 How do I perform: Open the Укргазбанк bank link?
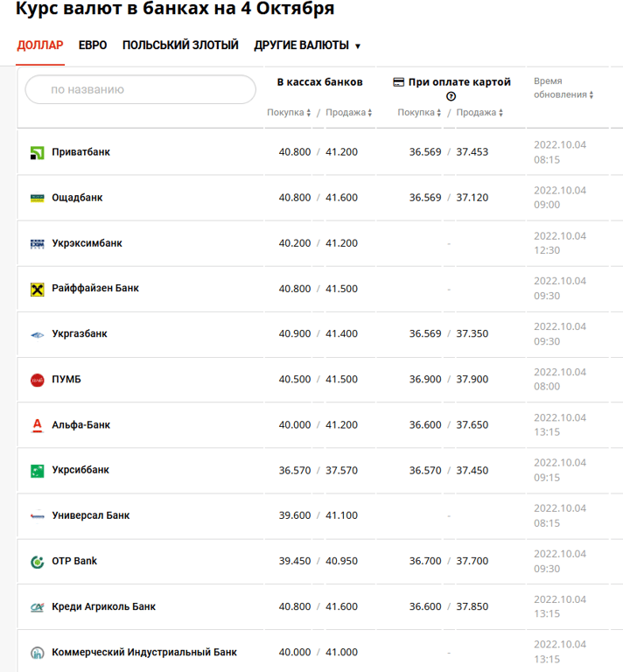pos(80,334)
